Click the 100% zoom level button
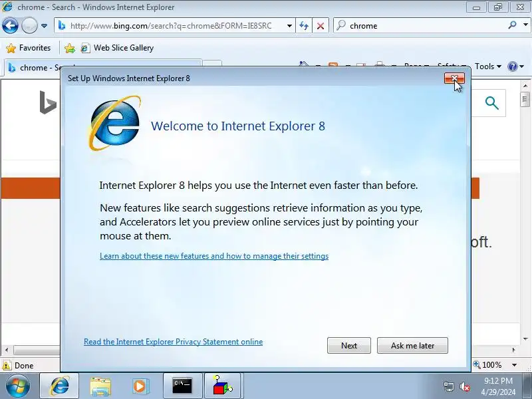Screen dimensions: 532x399 [487, 365]
